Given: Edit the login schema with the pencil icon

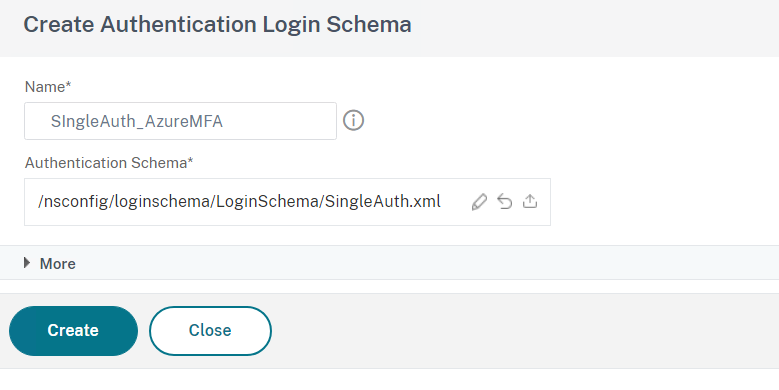Looking at the screenshot, I should point(479,202).
